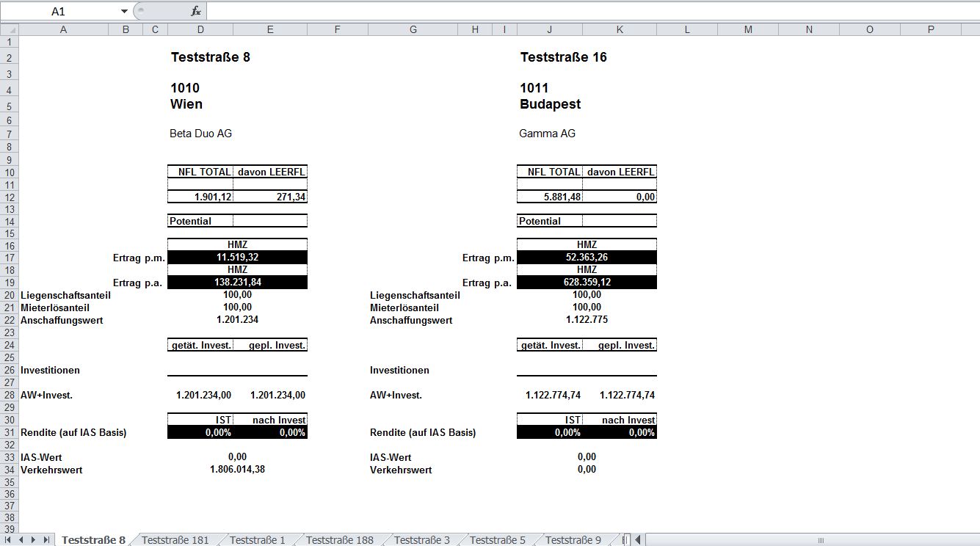Click the Select All corner triangle
The image size is (980, 546).
click(9, 29)
